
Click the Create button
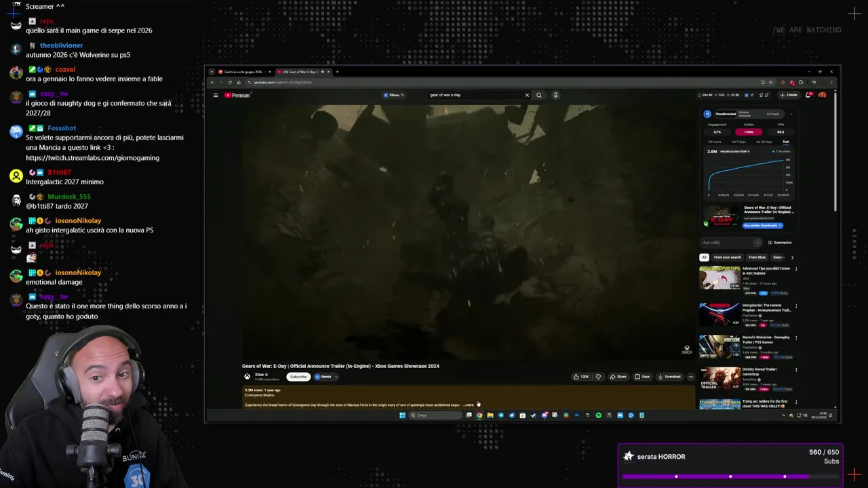[789, 95]
